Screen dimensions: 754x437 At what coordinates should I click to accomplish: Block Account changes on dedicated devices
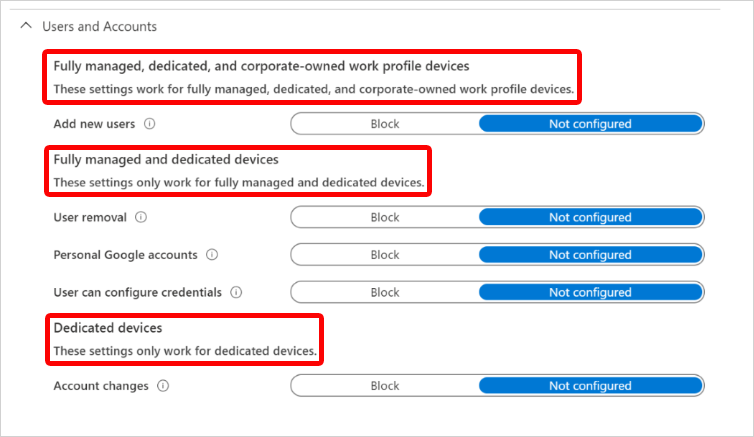(385, 386)
